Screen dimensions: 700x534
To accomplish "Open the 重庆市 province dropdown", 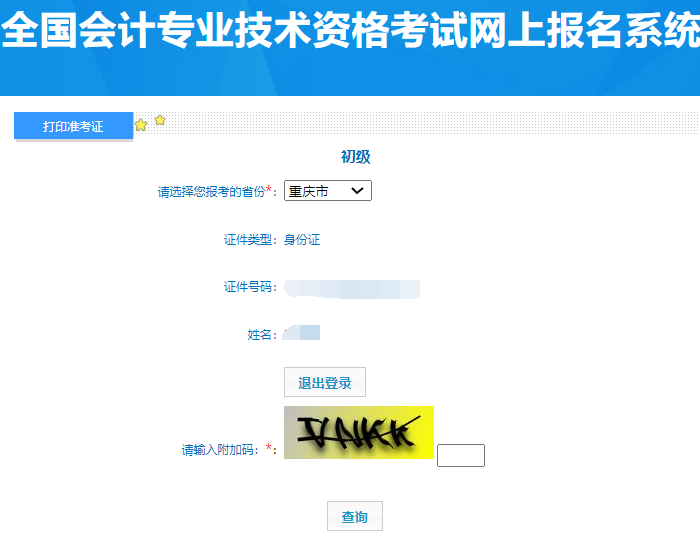I will (328, 191).
